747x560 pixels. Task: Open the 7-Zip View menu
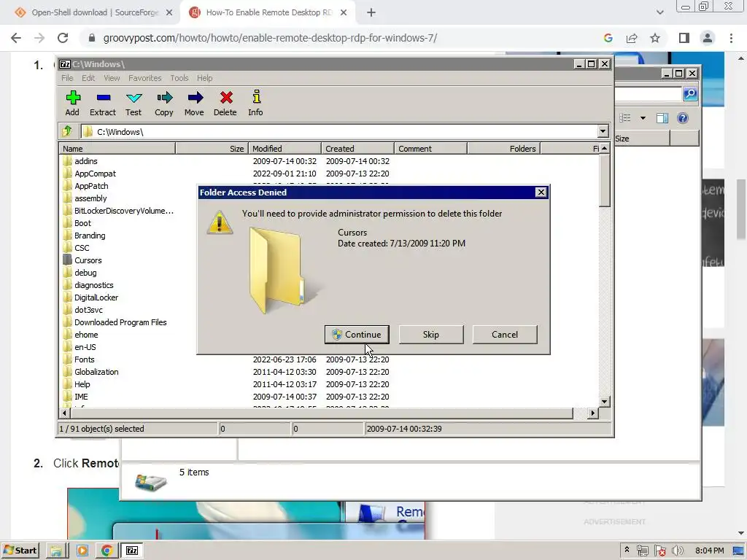coord(112,78)
